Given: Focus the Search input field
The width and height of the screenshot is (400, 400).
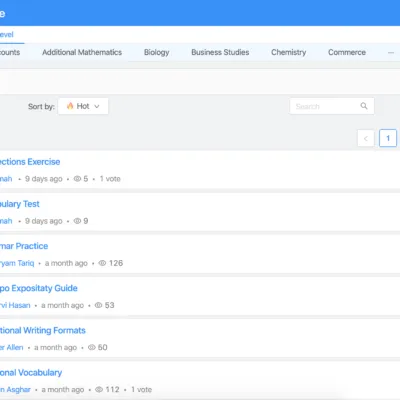Looking at the screenshot, I should tap(332, 106).
